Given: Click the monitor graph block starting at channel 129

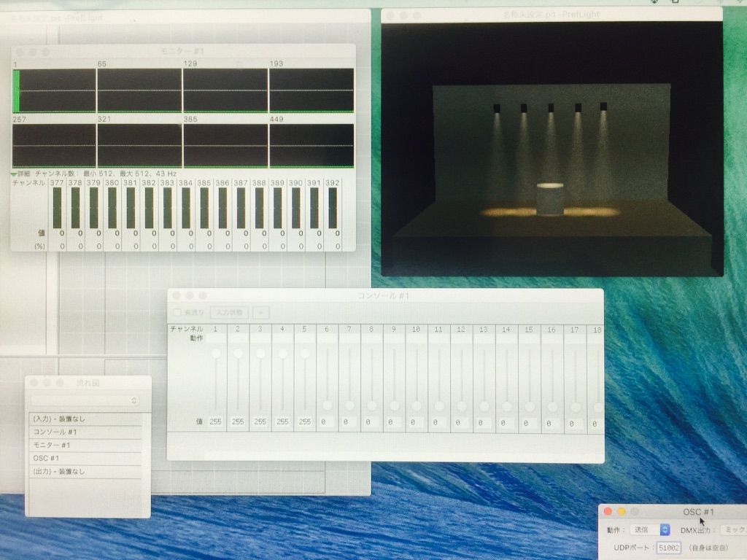Looking at the screenshot, I should (x=225, y=90).
